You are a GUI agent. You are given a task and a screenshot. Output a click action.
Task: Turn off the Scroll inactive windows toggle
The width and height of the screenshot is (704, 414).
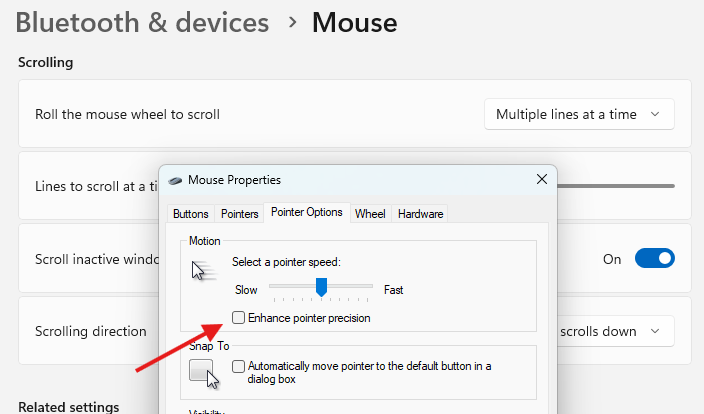(x=655, y=259)
